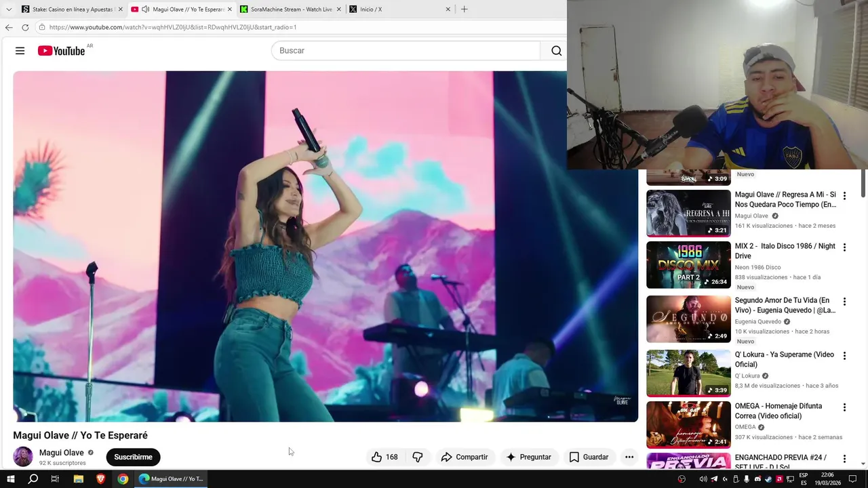868x488 pixels.
Task: Select Edge Magui Olave taskbar window
Action: coord(171,479)
